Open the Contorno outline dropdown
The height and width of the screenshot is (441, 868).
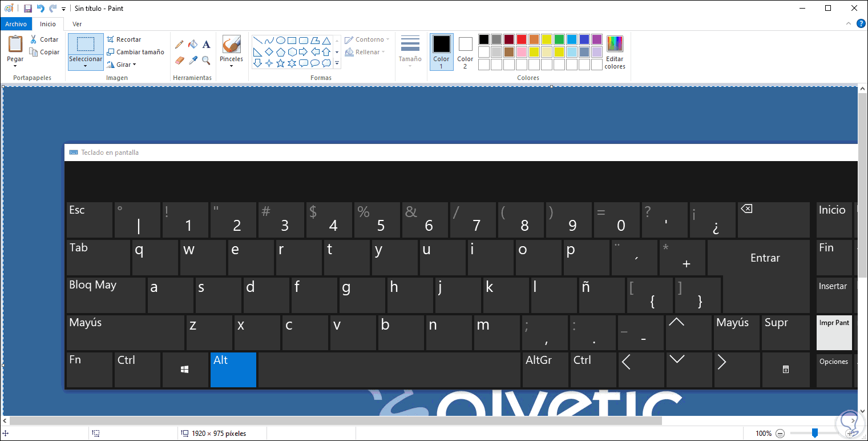click(367, 39)
